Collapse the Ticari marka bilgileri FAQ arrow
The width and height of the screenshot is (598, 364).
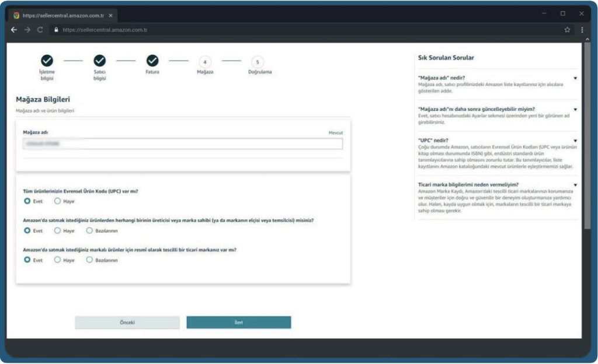coord(575,185)
